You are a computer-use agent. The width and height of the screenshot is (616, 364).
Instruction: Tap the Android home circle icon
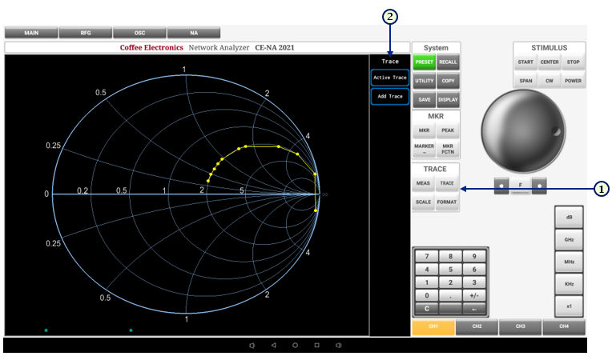click(295, 346)
